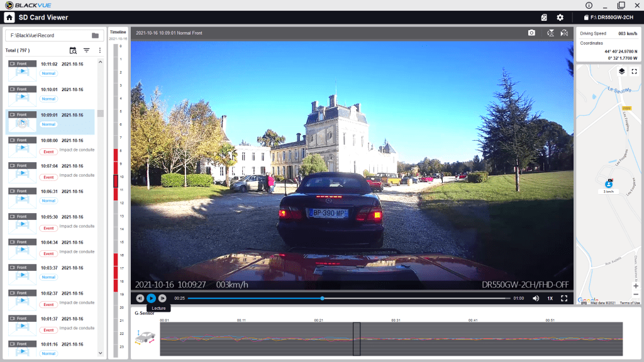
Task: Skip to the next video file
Action: pos(162,299)
